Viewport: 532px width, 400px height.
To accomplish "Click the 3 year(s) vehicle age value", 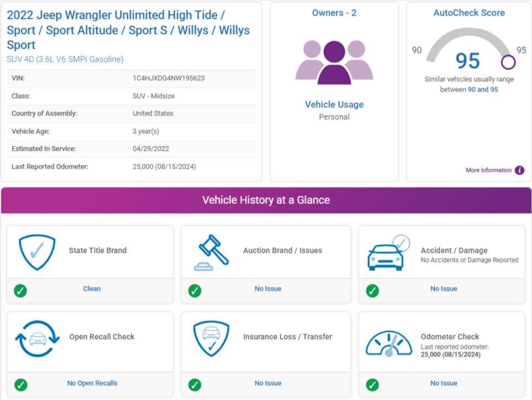I will coord(146,132).
